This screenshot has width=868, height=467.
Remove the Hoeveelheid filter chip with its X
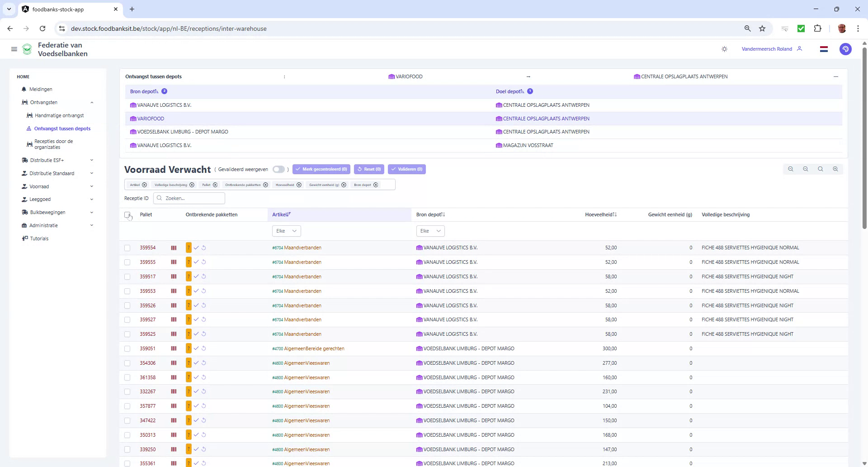point(299,185)
